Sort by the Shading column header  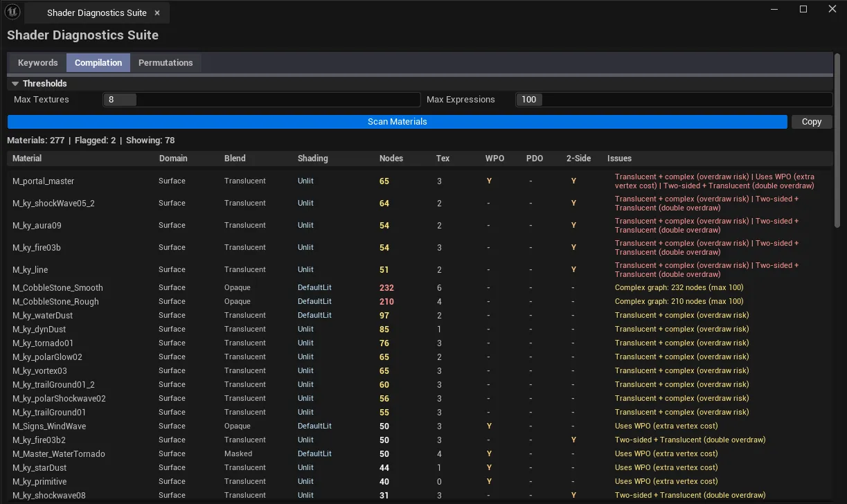click(313, 159)
